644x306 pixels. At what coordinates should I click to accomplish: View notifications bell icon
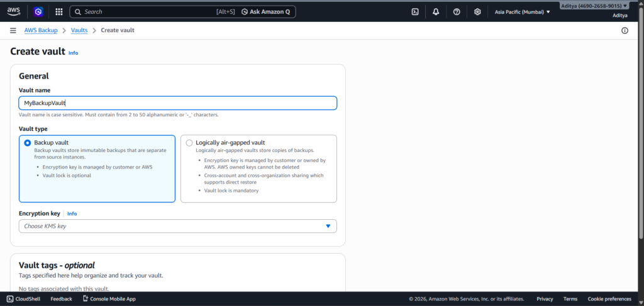click(436, 11)
